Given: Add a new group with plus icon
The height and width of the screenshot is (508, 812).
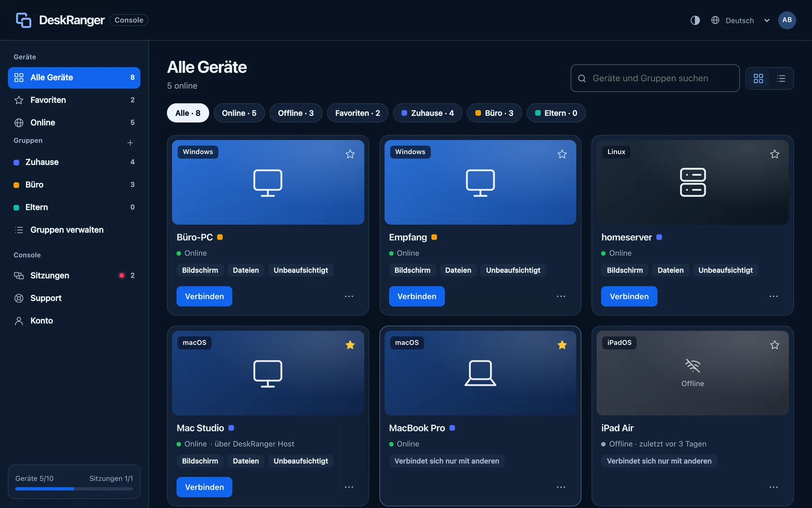Looking at the screenshot, I should [130, 143].
